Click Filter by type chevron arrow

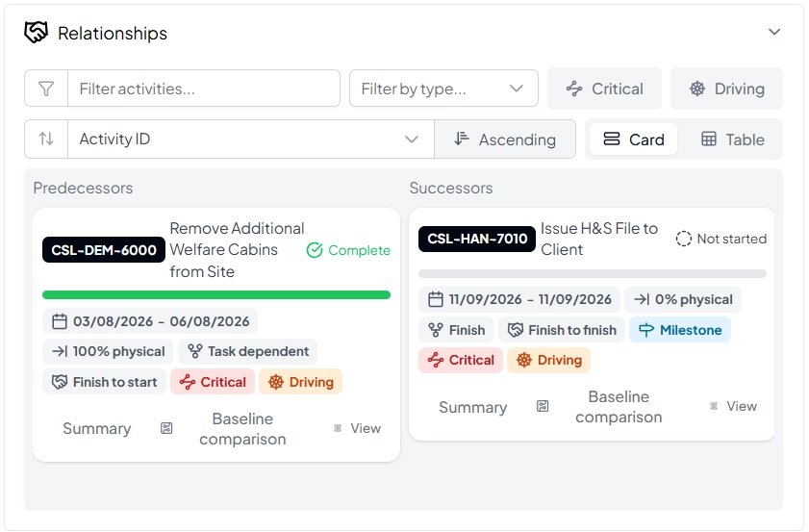coord(517,89)
